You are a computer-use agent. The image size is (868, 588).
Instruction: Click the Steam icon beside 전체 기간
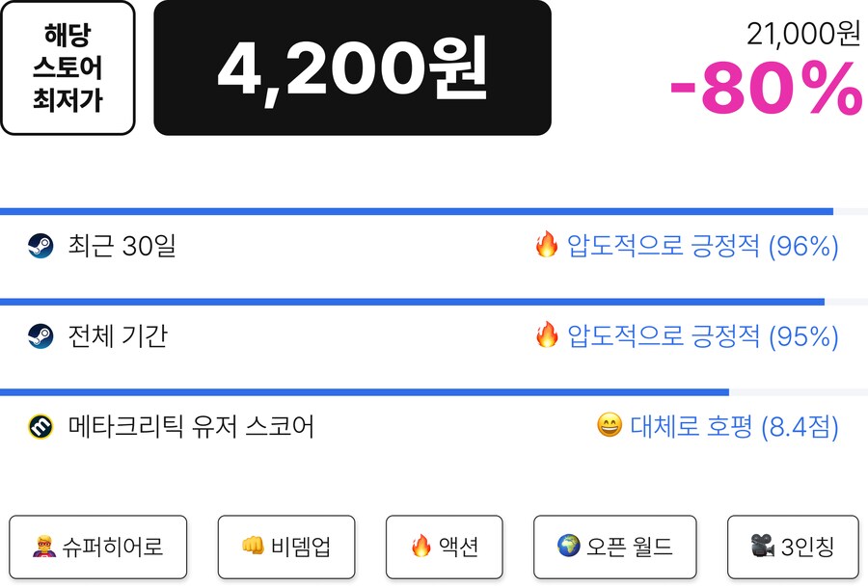click(41, 336)
